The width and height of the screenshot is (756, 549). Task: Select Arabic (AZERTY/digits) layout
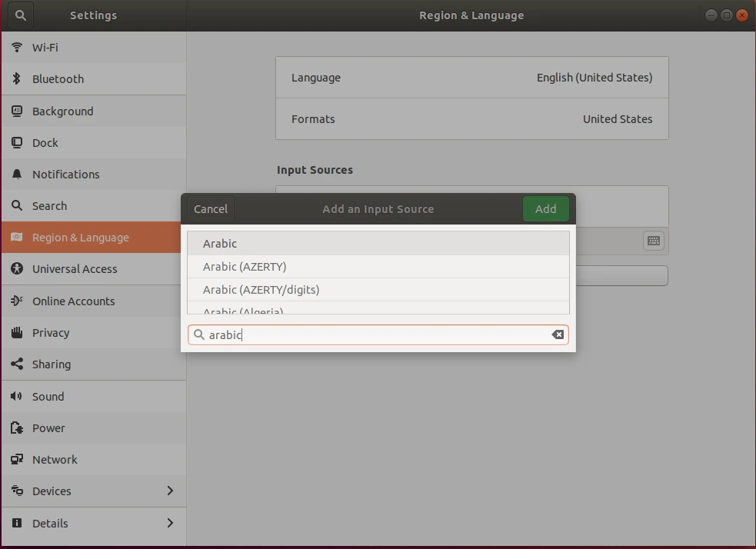pos(378,290)
